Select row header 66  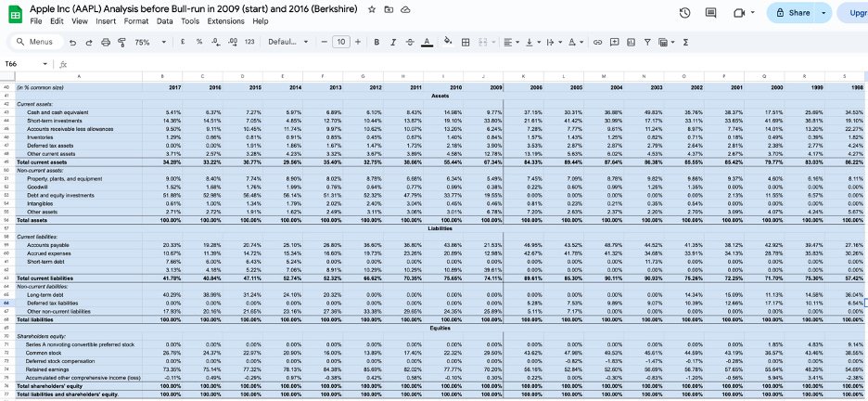point(7,304)
